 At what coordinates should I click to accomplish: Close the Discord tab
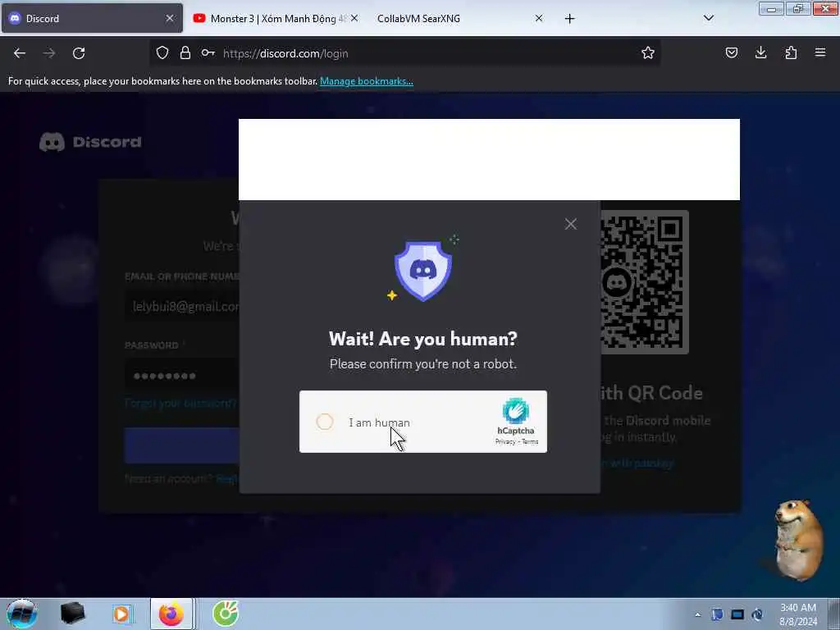170,18
